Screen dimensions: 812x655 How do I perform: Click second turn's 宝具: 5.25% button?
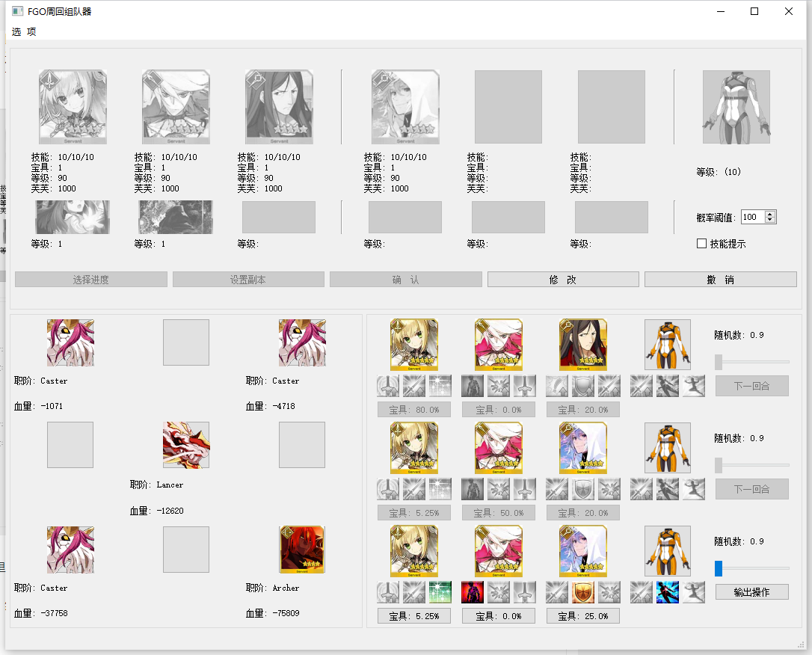point(413,513)
